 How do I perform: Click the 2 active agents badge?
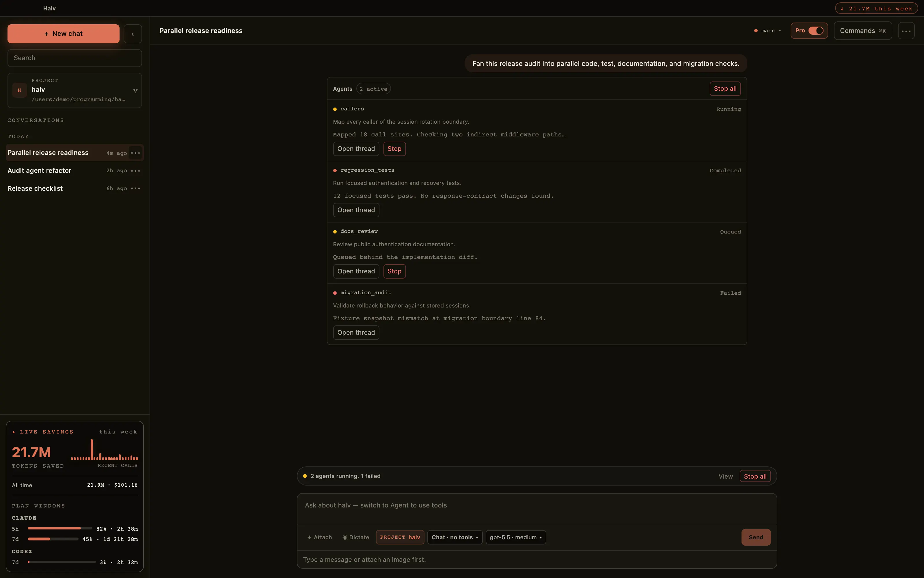tap(373, 89)
